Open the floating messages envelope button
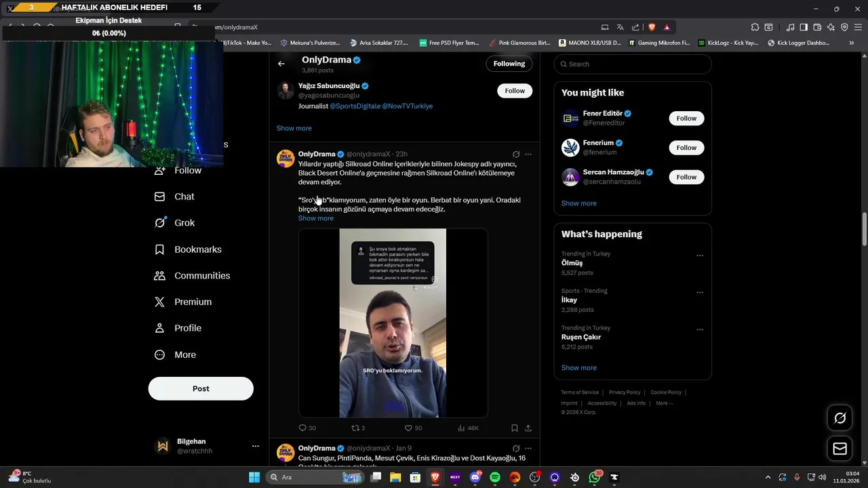 840,449
